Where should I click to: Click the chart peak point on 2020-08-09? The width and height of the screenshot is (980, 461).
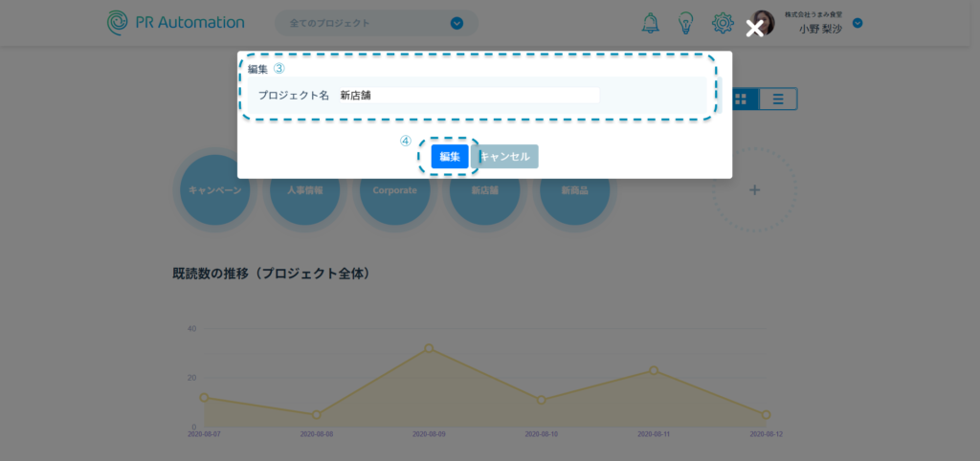[429, 348]
